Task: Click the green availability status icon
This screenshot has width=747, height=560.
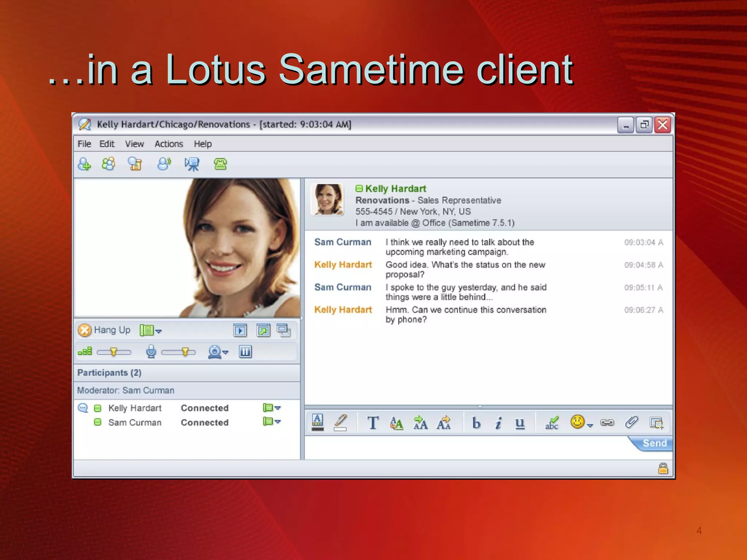Action: tap(359, 188)
